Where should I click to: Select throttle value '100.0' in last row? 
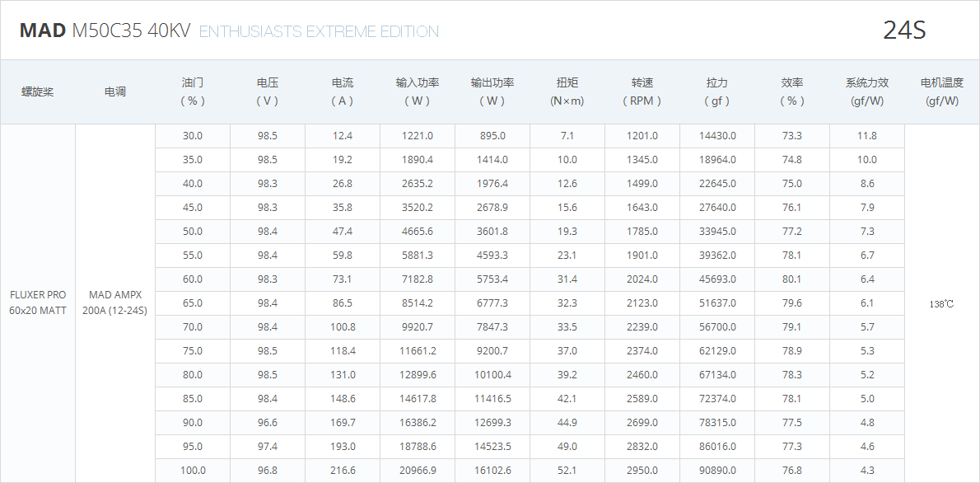click(x=193, y=471)
